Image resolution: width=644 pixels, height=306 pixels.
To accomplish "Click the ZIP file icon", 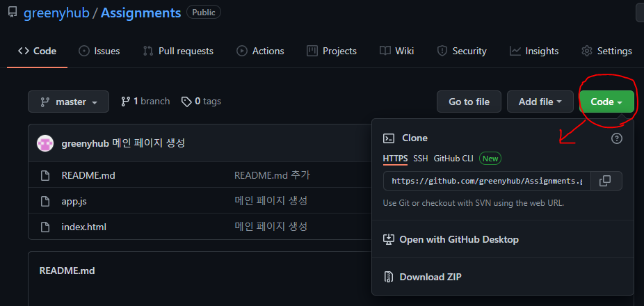I will click(389, 277).
